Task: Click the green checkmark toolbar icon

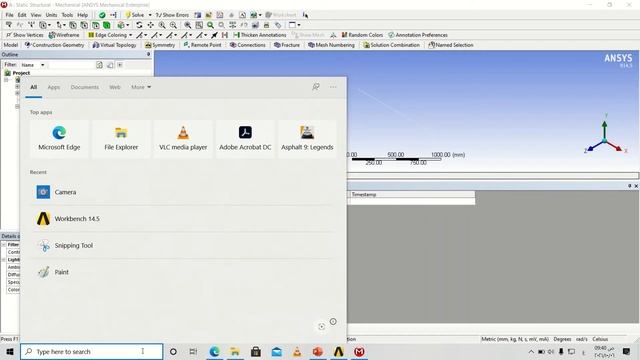Action: click(102, 15)
